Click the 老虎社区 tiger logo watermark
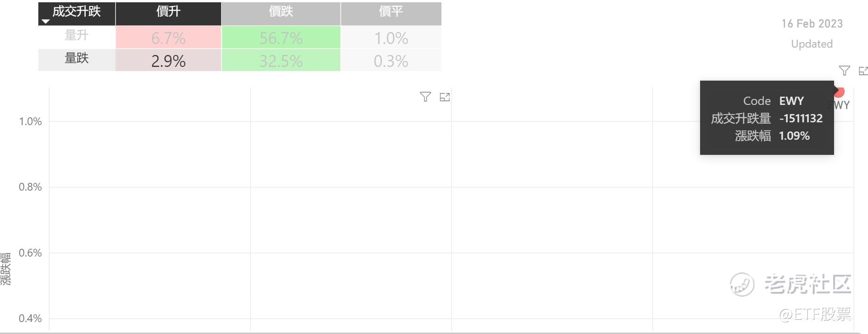The image size is (868, 334). coord(742,284)
